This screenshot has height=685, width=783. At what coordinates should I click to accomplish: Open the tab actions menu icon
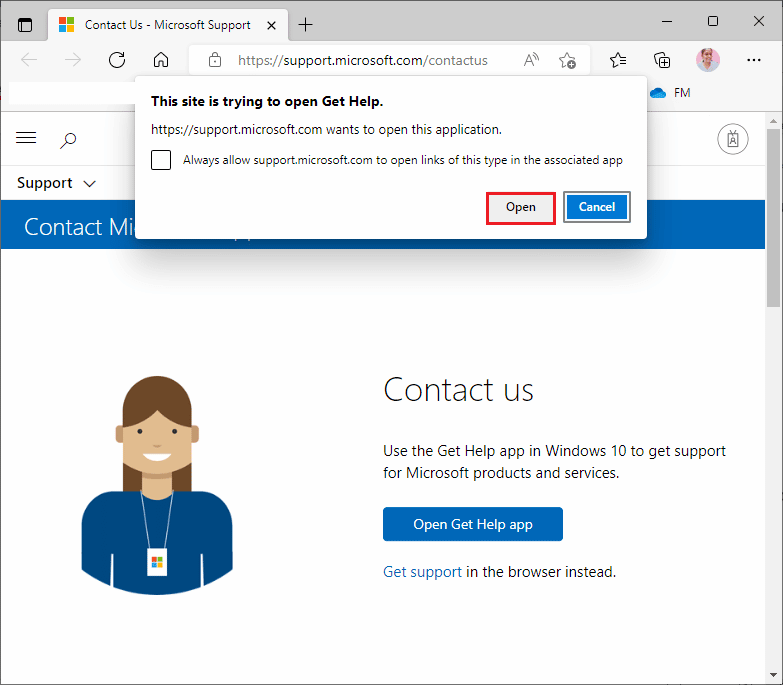point(24,24)
